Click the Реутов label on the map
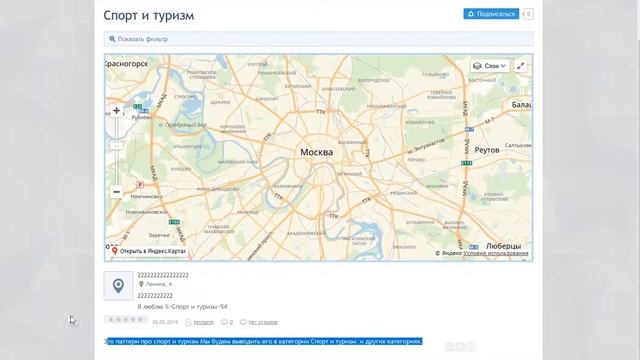Screen dimensions: 640x360 click(487, 150)
